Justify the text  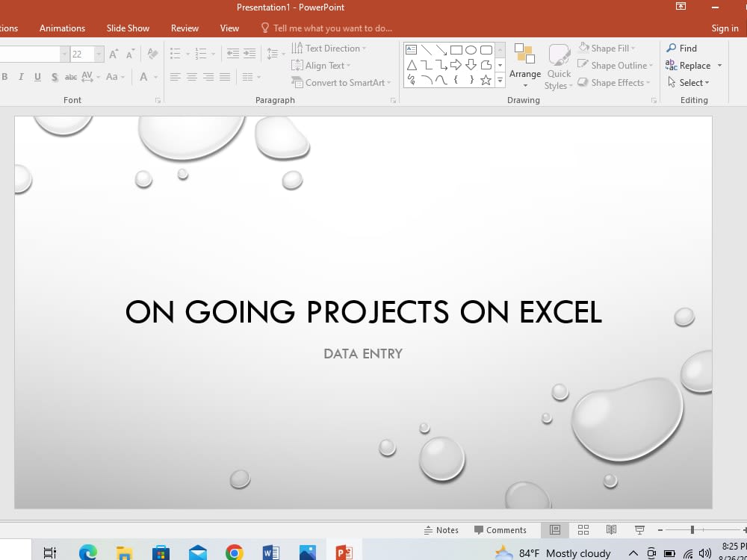(x=225, y=77)
